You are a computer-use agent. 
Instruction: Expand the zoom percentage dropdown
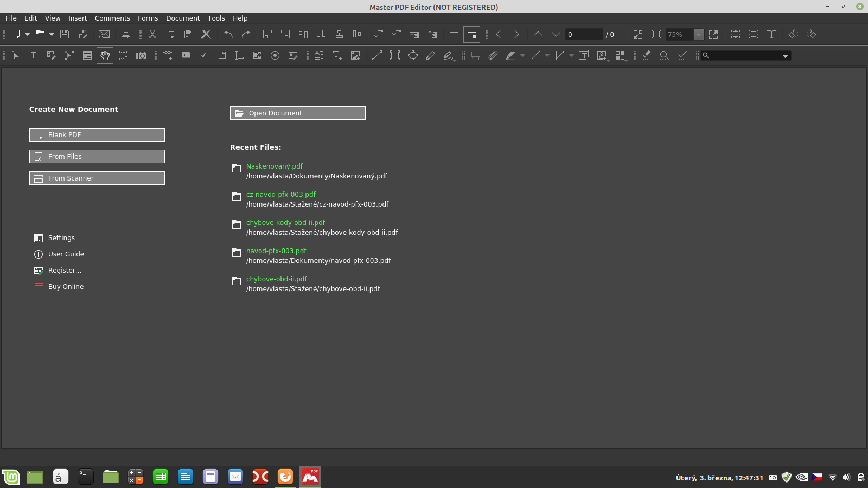point(699,34)
